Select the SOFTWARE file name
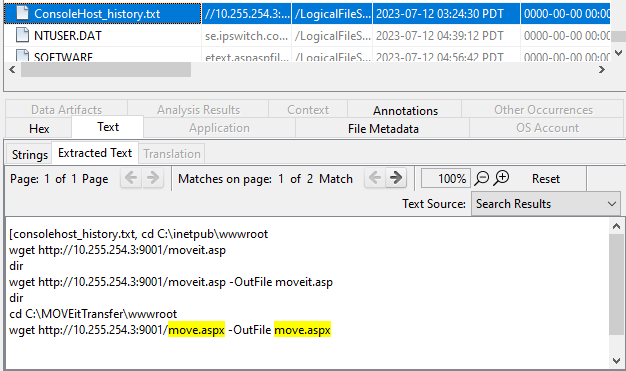The image size is (626, 371). click(x=63, y=56)
